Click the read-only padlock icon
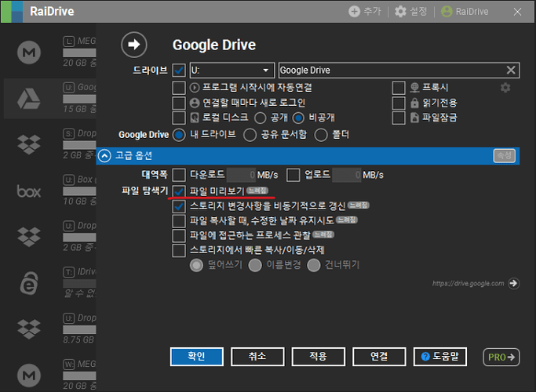 click(x=414, y=103)
